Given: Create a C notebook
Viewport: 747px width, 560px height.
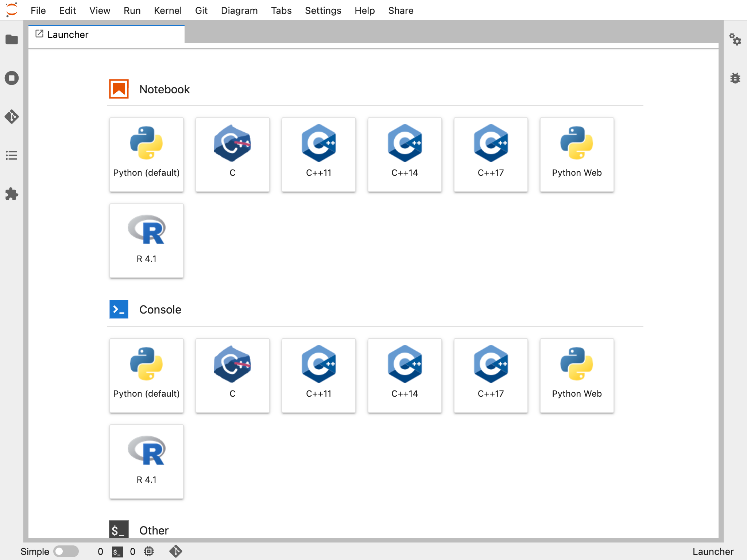Looking at the screenshot, I should pos(233,155).
